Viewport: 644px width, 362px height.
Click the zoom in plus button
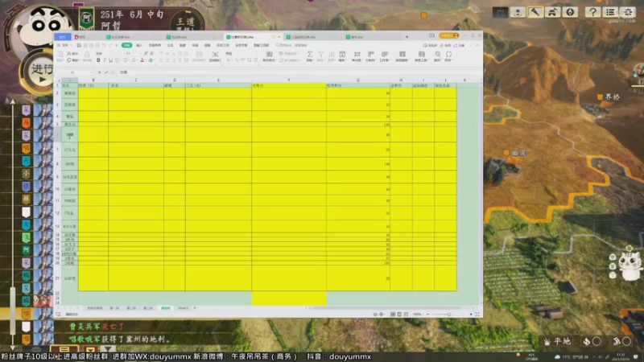pos(471,315)
